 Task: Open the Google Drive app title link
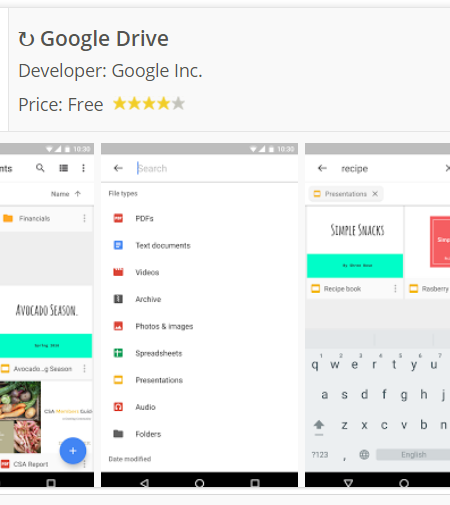point(104,39)
